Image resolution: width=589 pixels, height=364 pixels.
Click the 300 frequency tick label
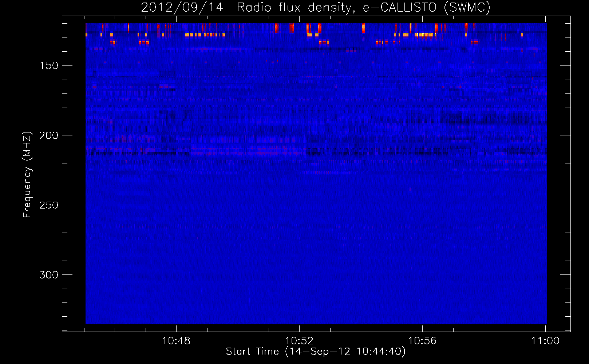coord(49,275)
